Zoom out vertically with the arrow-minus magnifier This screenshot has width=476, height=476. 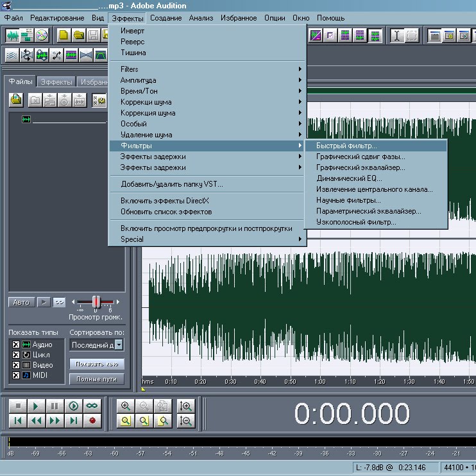(x=186, y=421)
